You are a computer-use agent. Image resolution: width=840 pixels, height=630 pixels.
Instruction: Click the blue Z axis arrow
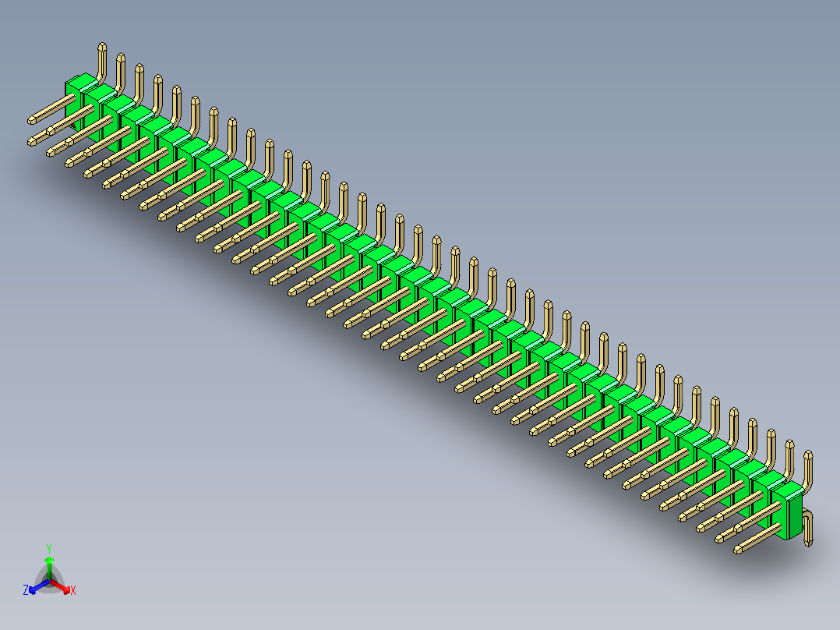pyautogui.click(x=33, y=591)
